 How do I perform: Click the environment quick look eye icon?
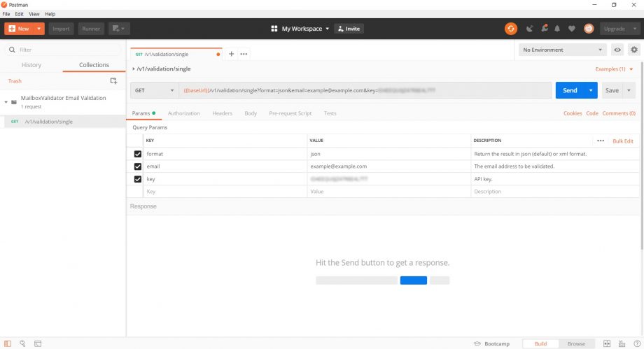[617, 50]
